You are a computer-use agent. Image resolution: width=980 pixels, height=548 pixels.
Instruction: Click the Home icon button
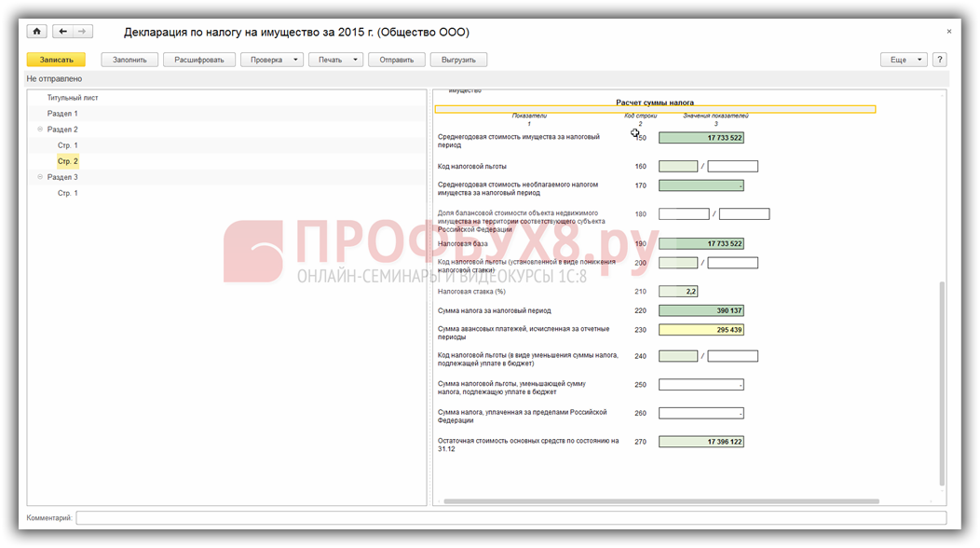coord(36,32)
